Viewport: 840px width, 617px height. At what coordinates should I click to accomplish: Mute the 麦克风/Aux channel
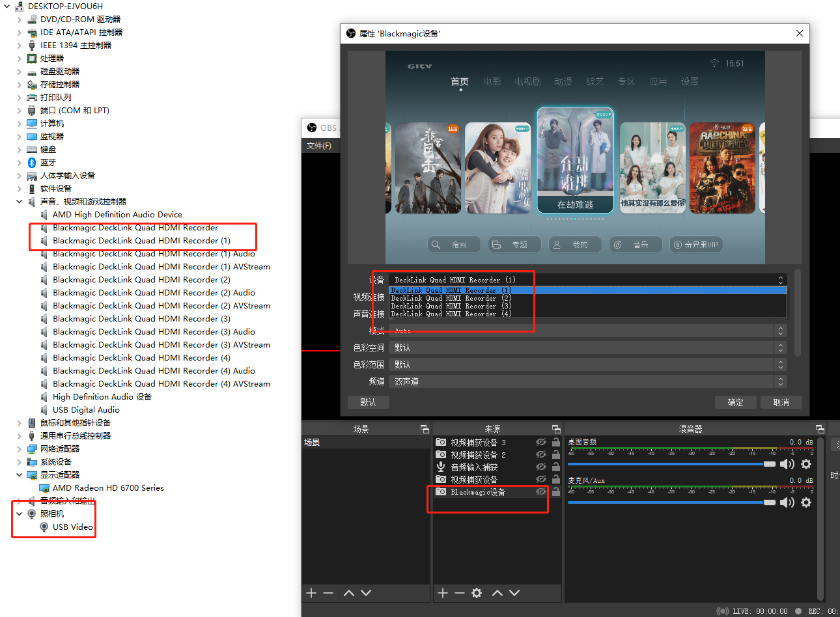(x=787, y=502)
